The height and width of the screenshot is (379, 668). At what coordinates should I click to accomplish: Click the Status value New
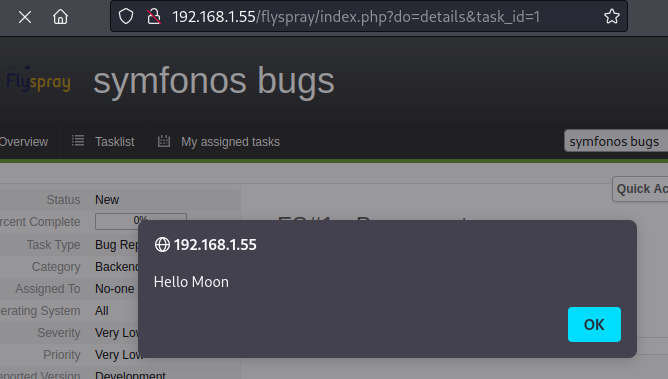(107, 200)
